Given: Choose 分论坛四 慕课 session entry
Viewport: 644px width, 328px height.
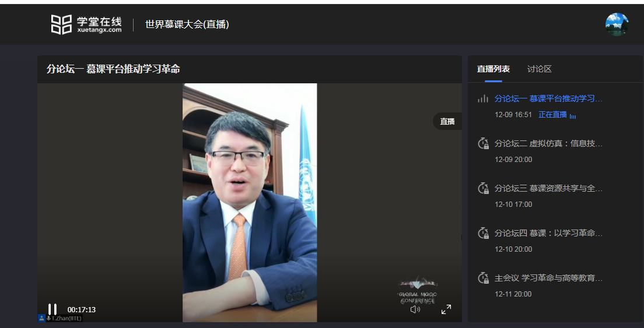Looking at the screenshot, I should (548, 233).
